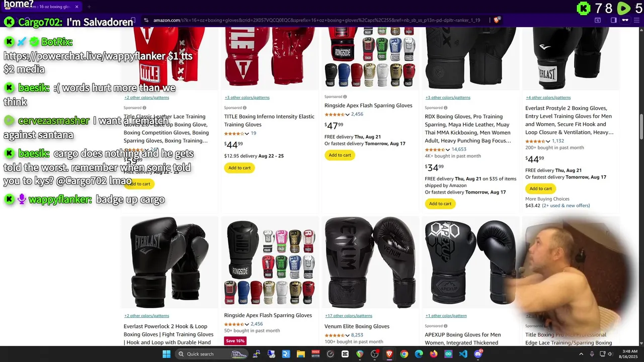Expand rating breakdown for Everlast Prostyle 2
Viewport: 644px width, 362px height.
click(x=548, y=141)
